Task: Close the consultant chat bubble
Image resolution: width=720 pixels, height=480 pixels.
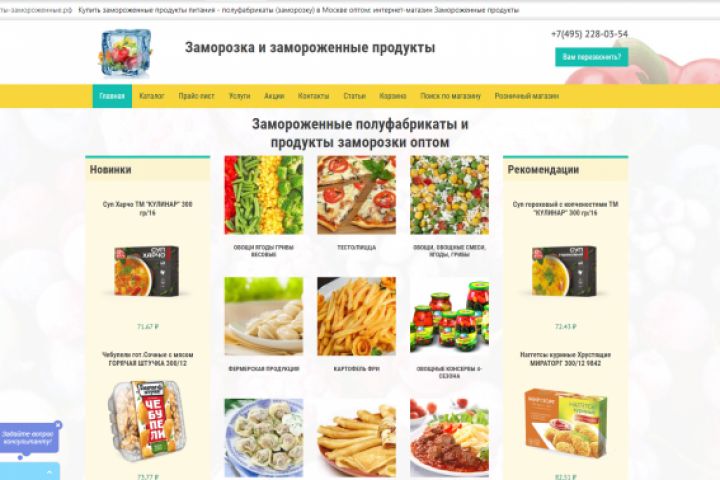Action: 58,425
